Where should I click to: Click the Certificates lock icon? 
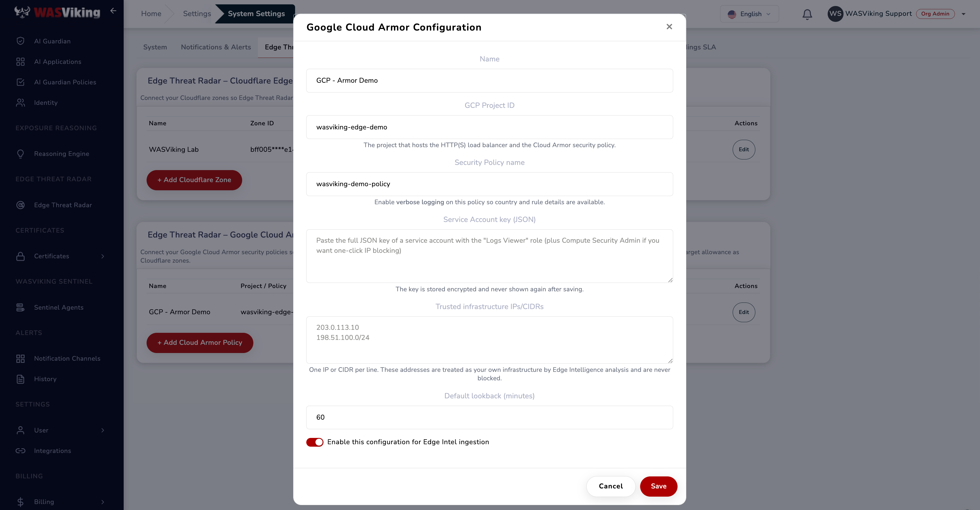click(x=20, y=256)
